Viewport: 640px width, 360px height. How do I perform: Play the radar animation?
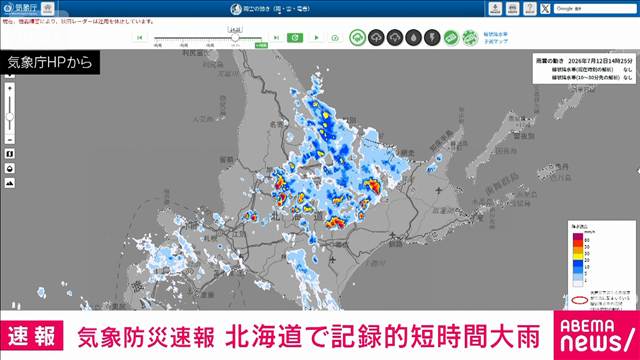point(316,38)
